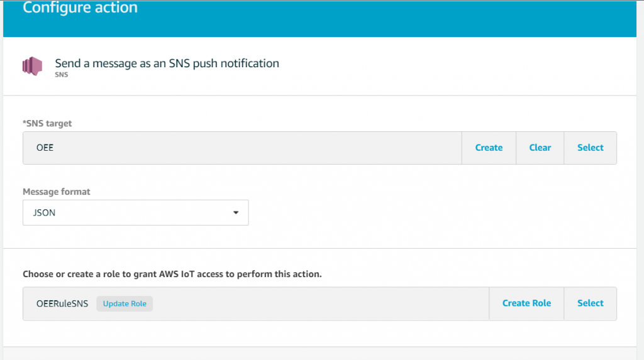The height and width of the screenshot is (360, 644).
Task: Click the Choose or create a role instruction text
Action: tap(172, 274)
